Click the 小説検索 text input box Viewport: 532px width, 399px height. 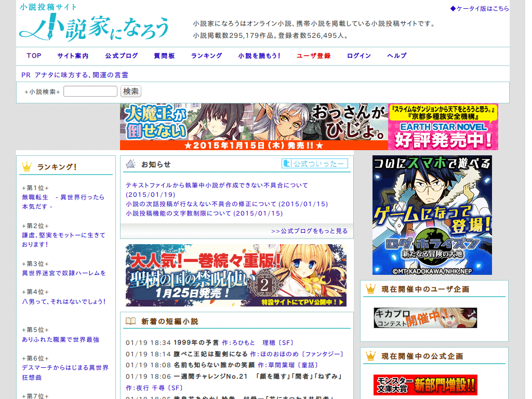point(90,90)
